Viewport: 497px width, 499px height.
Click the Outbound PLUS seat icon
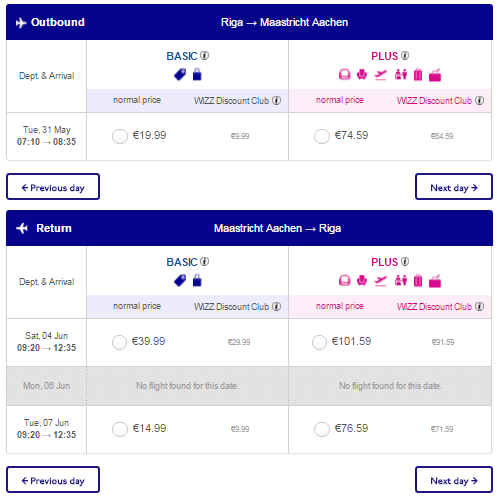point(362,74)
